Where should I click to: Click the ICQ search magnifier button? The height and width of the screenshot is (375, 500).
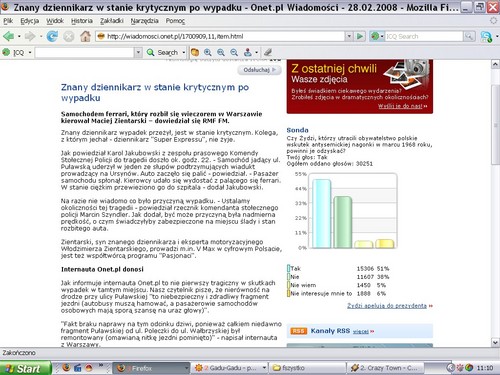(469, 36)
